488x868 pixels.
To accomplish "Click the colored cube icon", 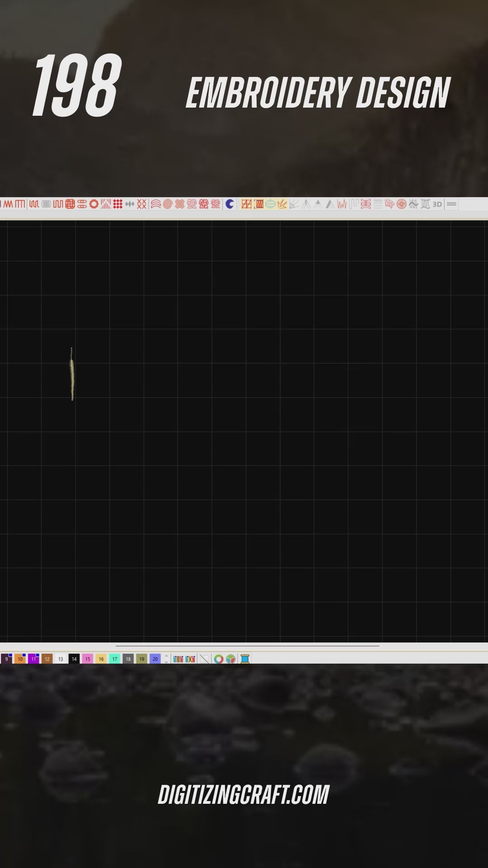I will 231,659.
